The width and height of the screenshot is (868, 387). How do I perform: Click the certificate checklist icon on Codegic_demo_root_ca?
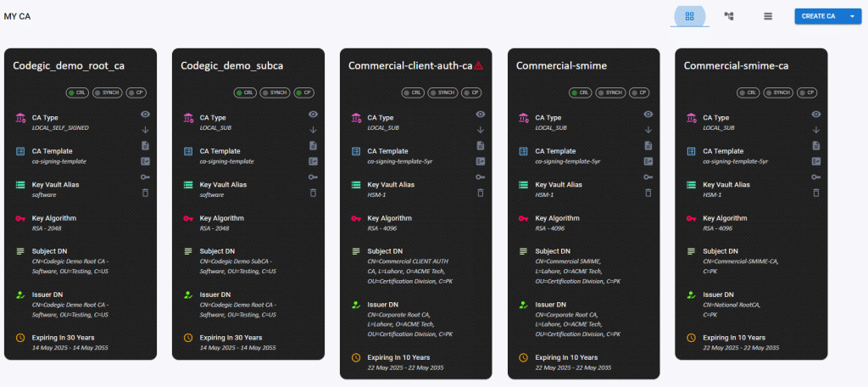pyautogui.click(x=145, y=161)
